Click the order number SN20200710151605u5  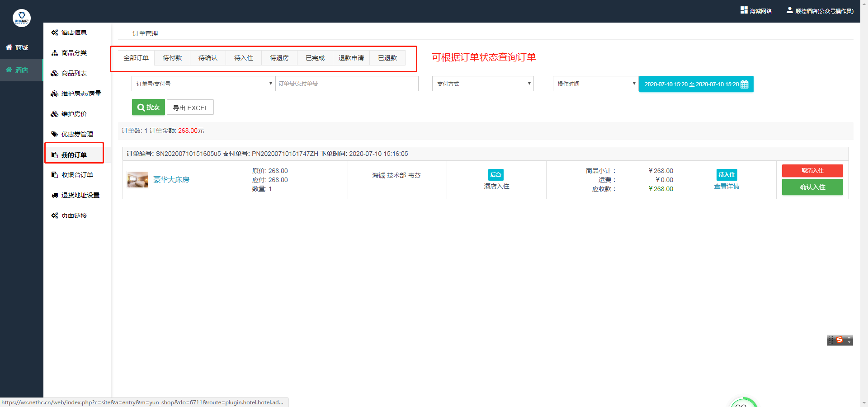[189, 154]
